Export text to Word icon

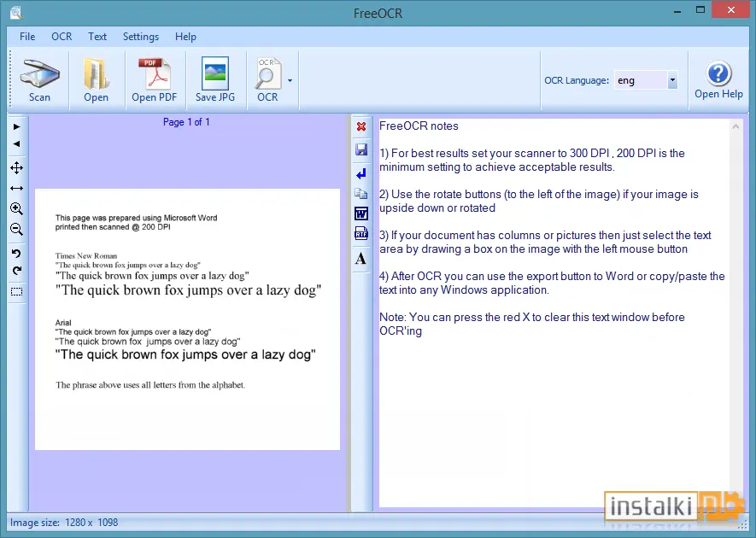[361, 213]
